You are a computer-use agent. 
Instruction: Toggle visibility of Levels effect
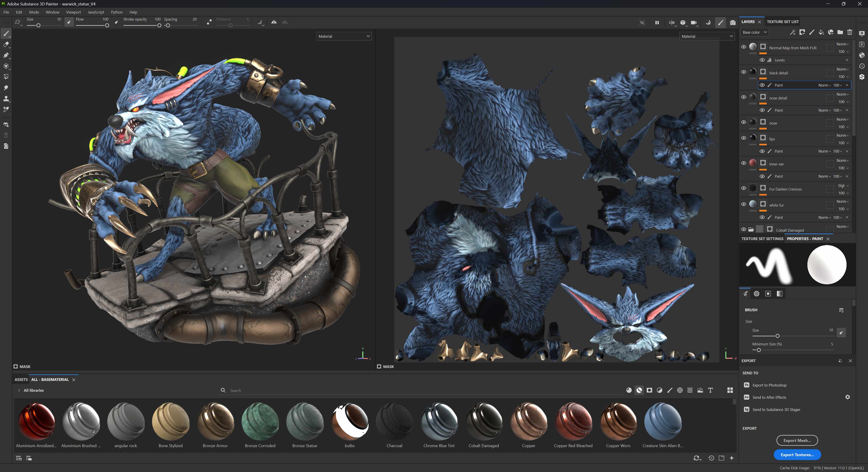[x=762, y=60]
